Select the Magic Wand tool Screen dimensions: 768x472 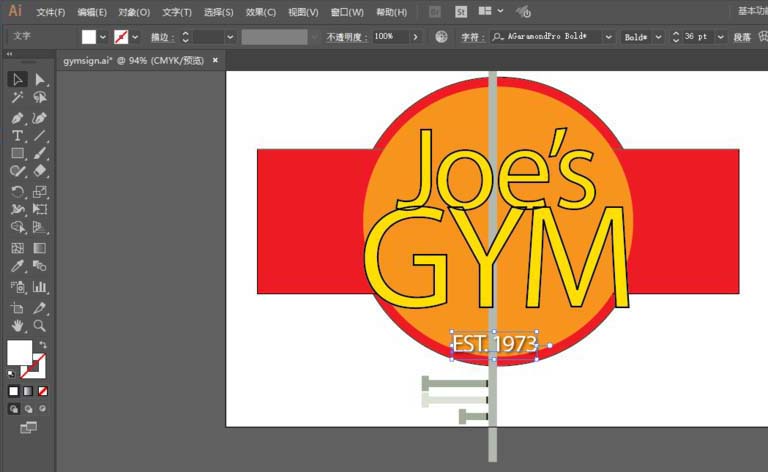pyautogui.click(x=17, y=98)
